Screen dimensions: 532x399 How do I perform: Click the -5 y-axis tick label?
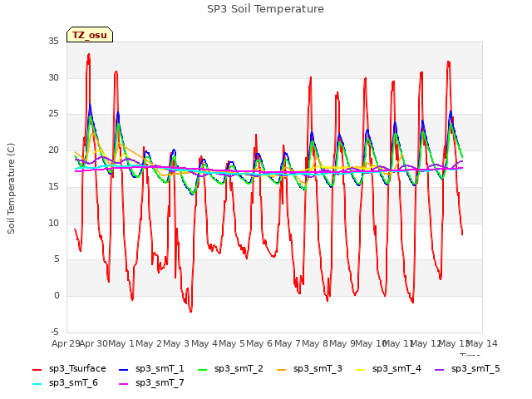coord(54,332)
